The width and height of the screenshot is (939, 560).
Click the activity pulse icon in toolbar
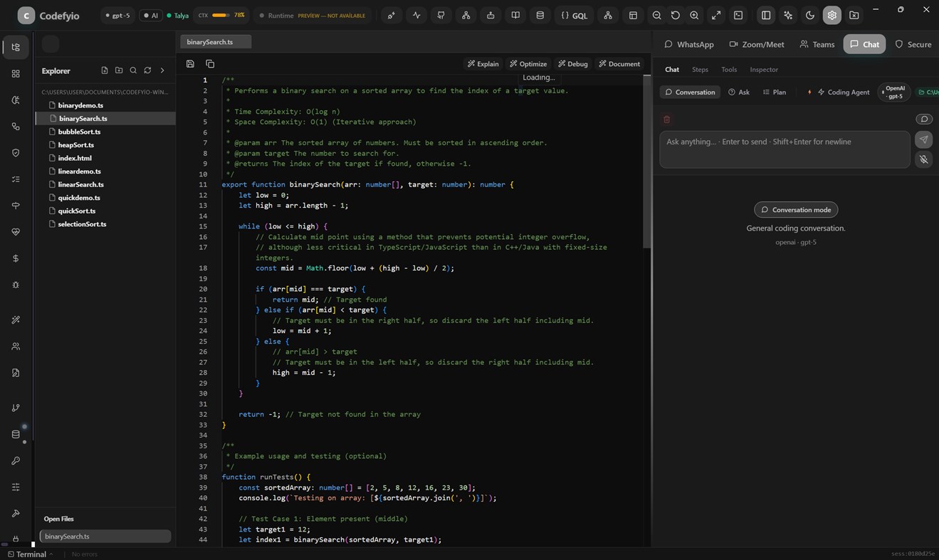(x=416, y=15)
